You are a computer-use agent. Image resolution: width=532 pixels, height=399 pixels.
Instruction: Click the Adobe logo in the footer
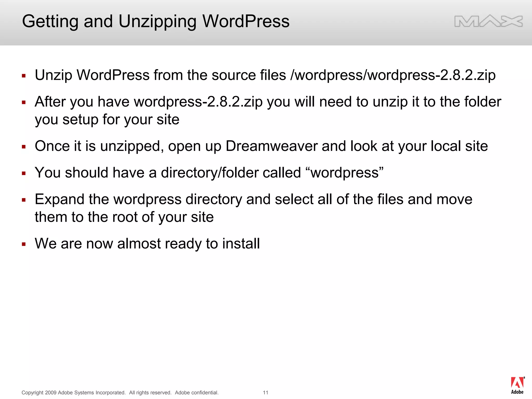[x=517, y=385]
